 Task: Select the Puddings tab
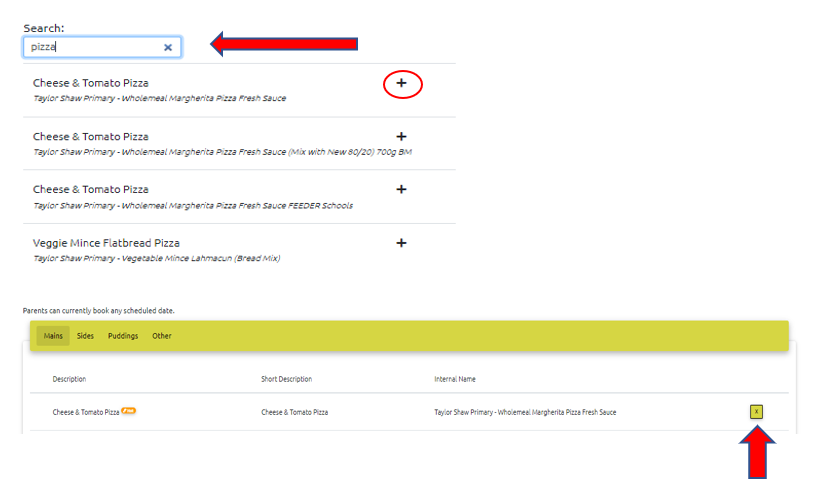(x=123, y=336)
